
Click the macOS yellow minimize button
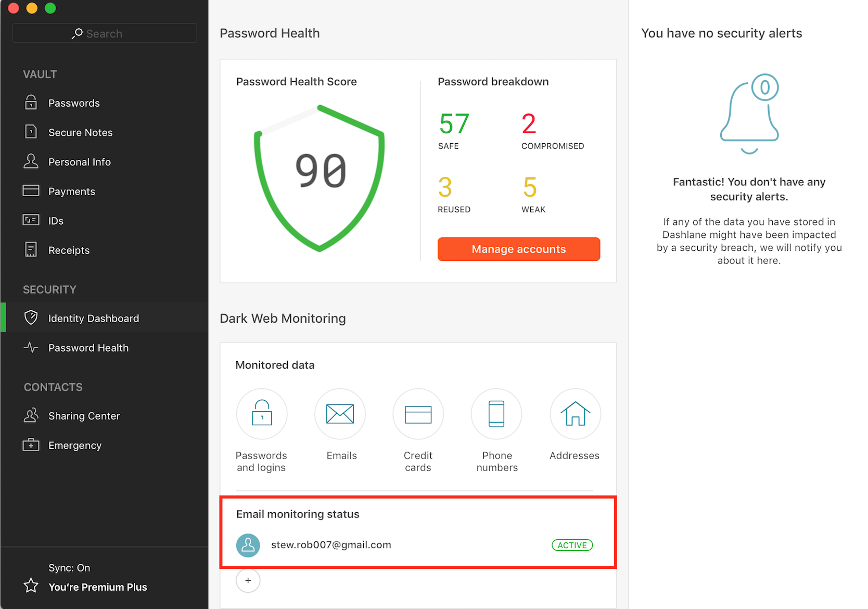(32, 8)
